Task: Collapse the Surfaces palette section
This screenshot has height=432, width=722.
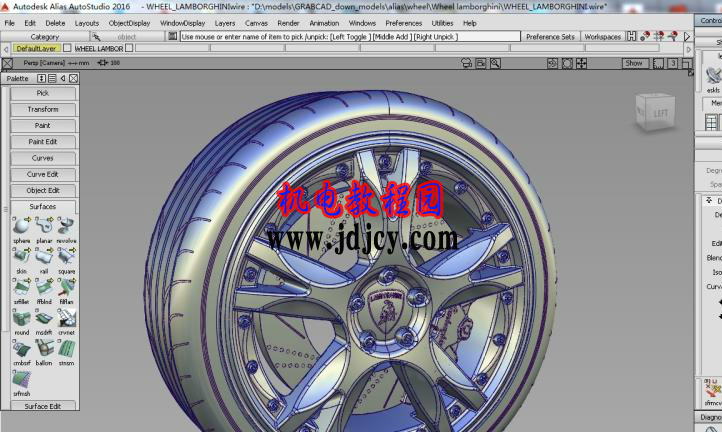Action: (x=43, y=206)
